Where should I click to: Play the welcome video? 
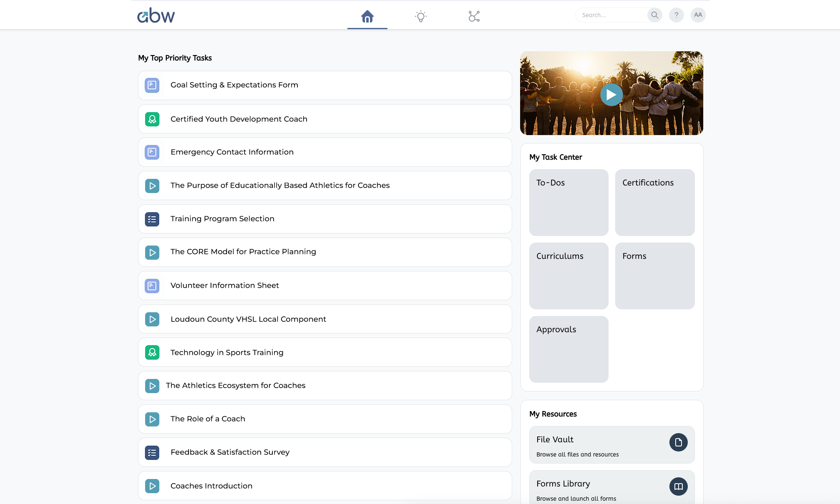(611, 94)
